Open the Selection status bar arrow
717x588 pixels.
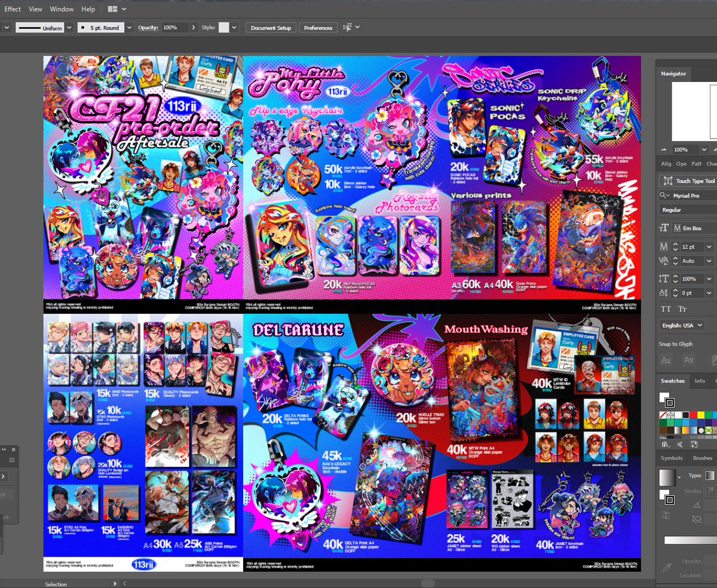click(x=115, y=584)
